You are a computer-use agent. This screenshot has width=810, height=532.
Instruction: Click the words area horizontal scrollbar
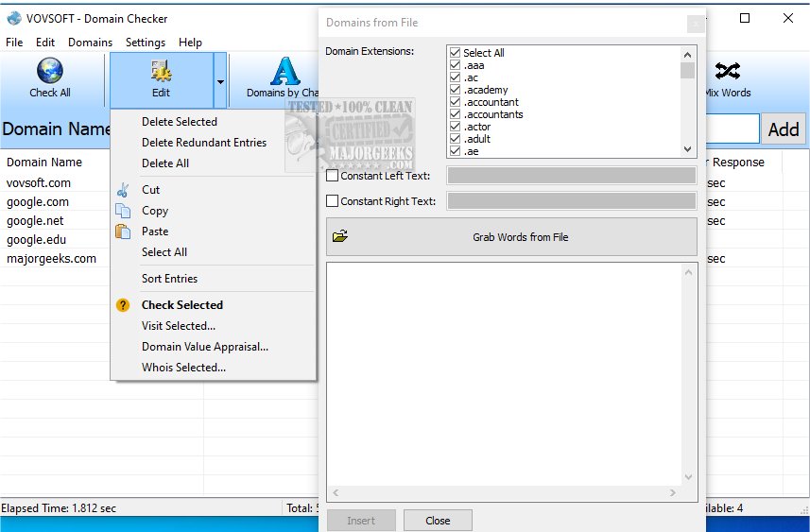[x=504, y=492]
